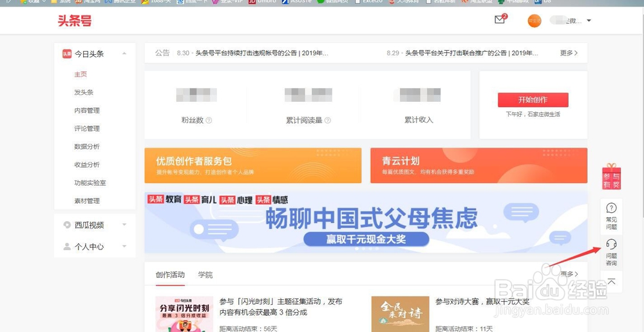Open the 畅聊中国式父母焦虑 carousel banner
The image size is (644, 332).
[x=366, y=222]
